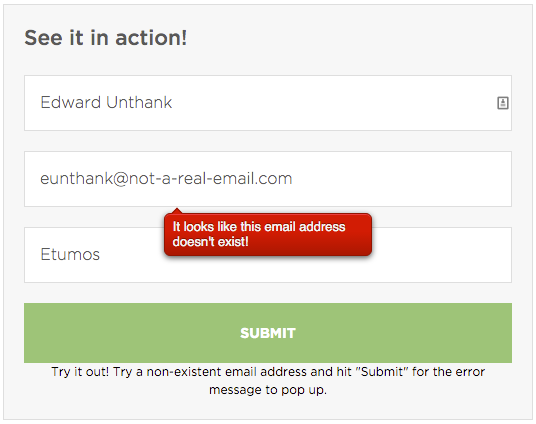Click the quoted "Submit" word in instructions
Viewport: 536px width, 424px height.
(382, 372)
